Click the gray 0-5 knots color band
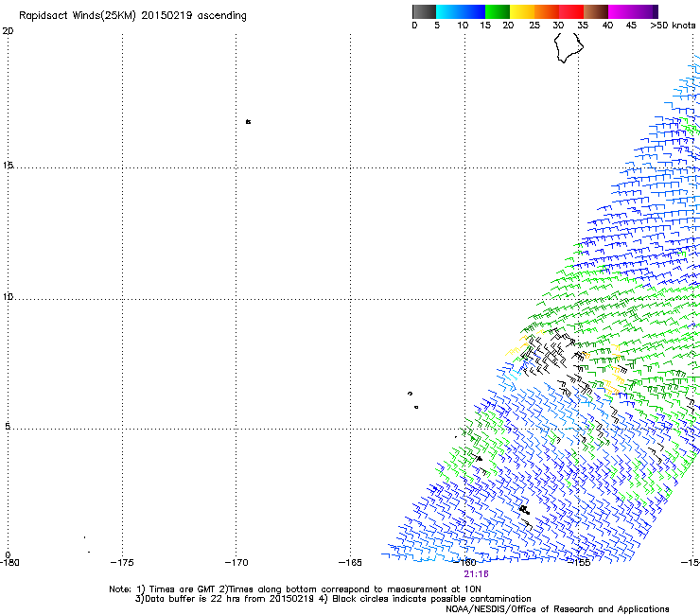 (x=424, y=11)
